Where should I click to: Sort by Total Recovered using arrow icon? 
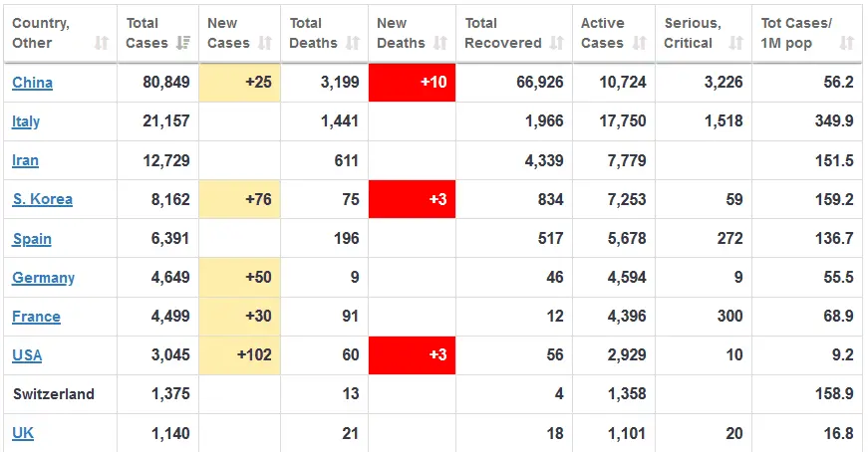coord(556,43)
